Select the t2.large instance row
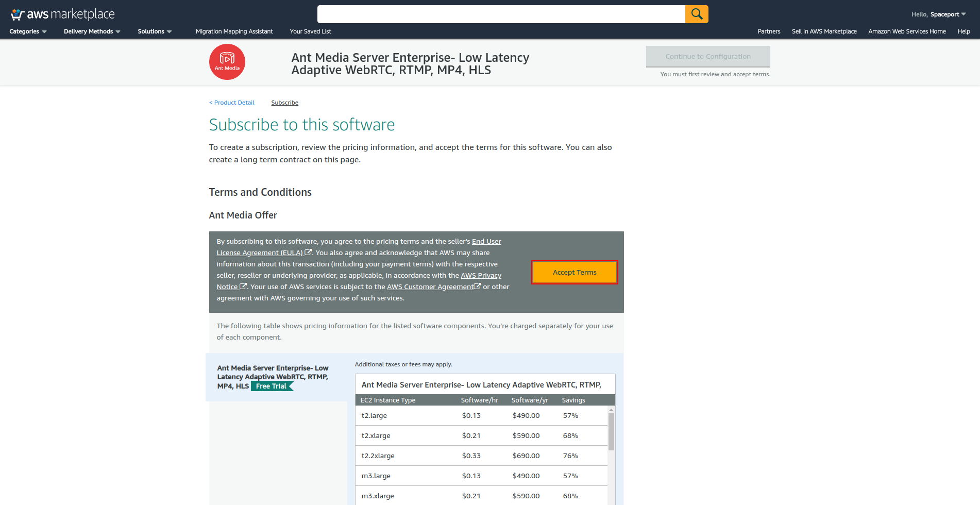This screenshot has width=980, height=505. click(481, 415)
